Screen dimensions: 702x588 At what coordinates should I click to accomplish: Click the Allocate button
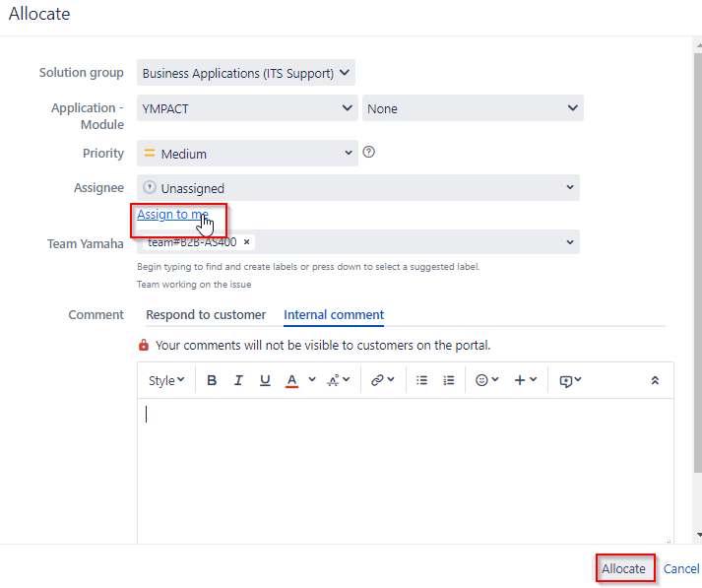(x=623, y=568)
